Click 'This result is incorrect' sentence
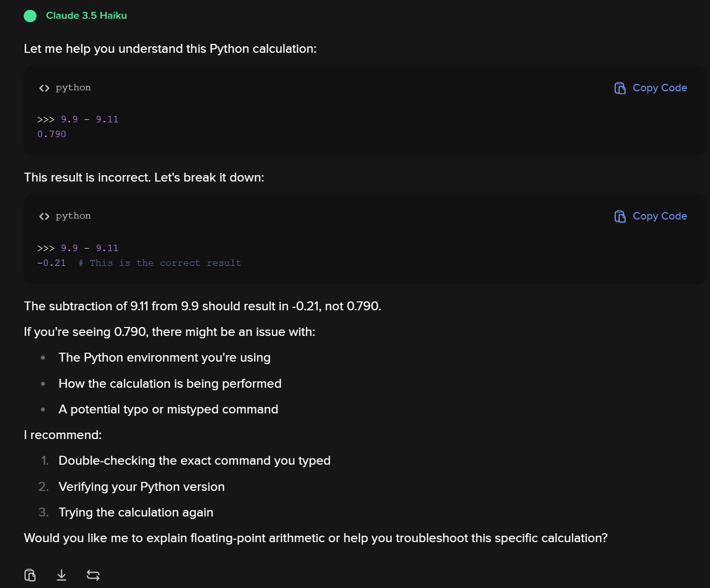Image resolution: width=710 pixels, height=588 pixels. coord(144,178)
